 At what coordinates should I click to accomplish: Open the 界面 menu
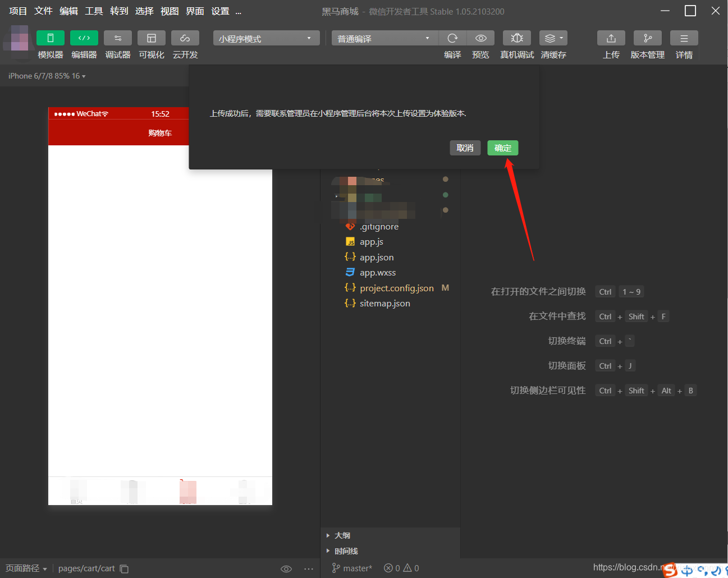pos(195,11)
